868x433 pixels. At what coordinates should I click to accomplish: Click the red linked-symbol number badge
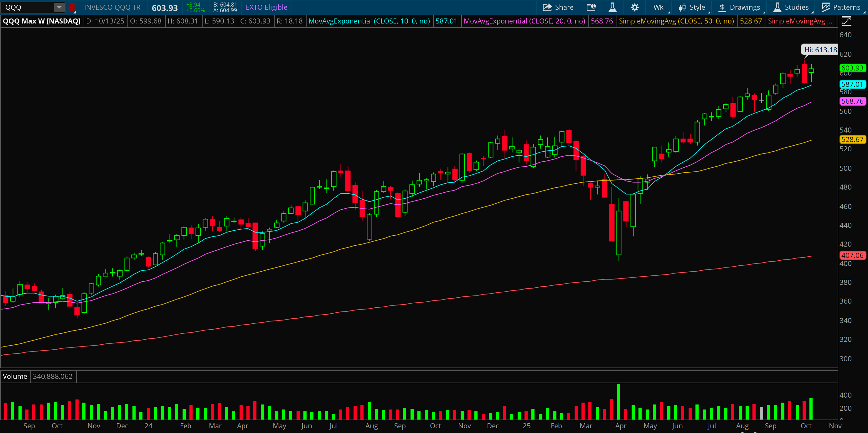tap(71, 8)
